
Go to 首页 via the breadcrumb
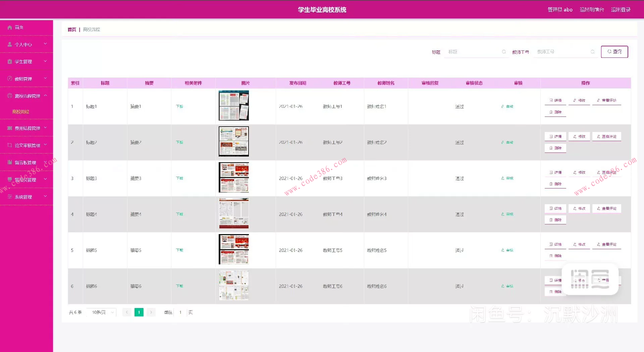pos(72,30)
